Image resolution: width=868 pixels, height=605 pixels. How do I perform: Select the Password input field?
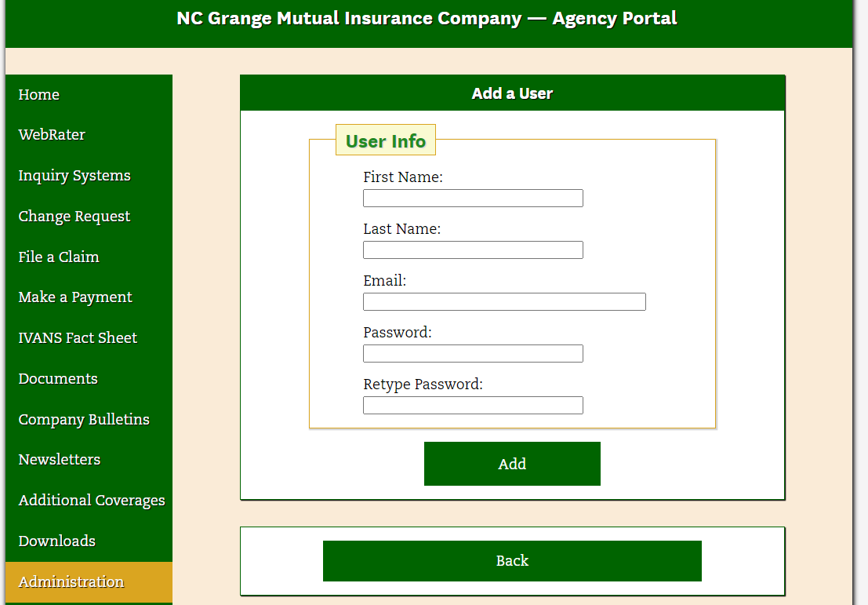point(473,354)
